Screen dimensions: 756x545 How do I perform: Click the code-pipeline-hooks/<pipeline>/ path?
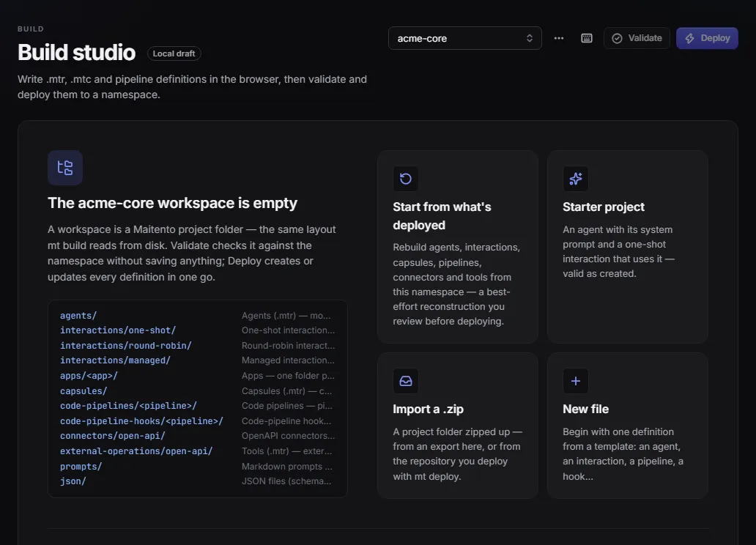pos(142,421)
